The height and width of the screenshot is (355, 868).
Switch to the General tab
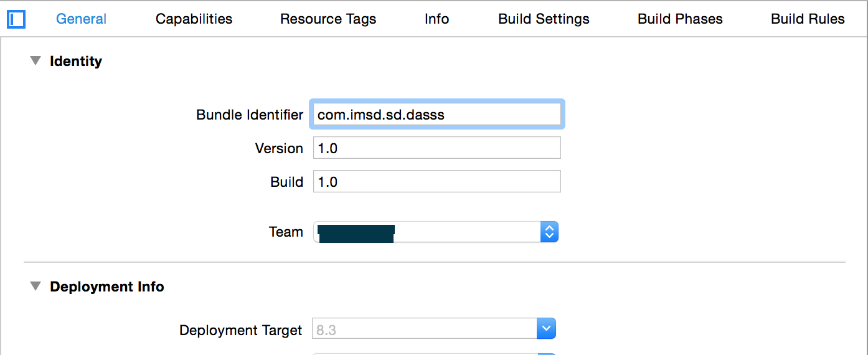coord(81,19)
